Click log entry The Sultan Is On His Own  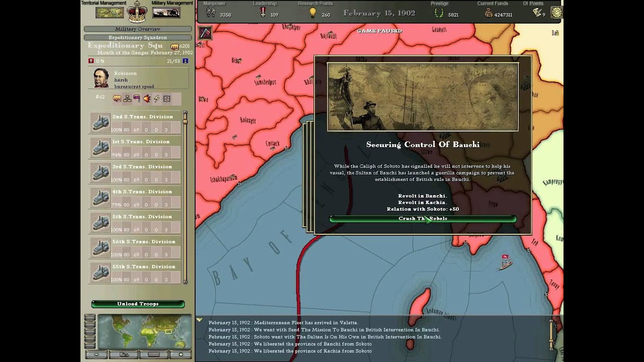coord(325,337)
